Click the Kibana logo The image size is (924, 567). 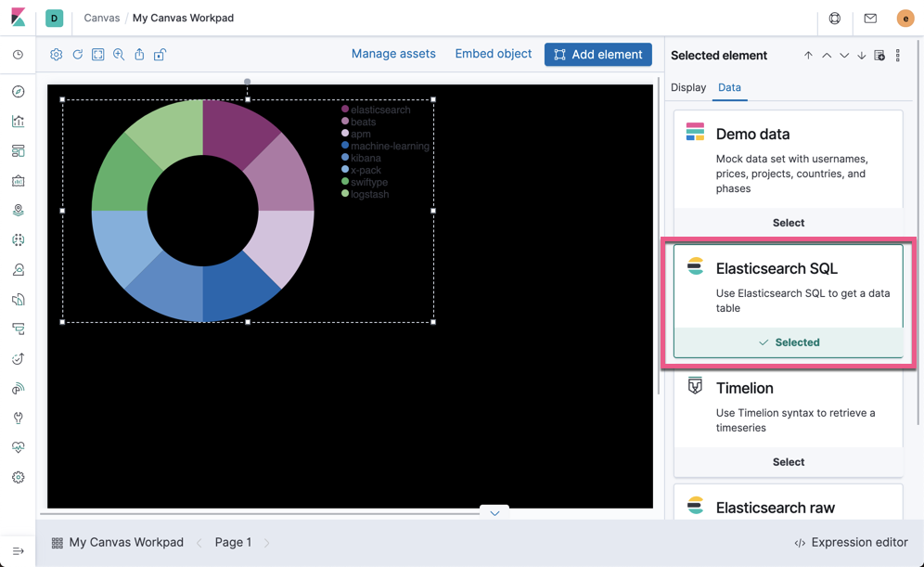pyautogui.click(x=18, y=18)
